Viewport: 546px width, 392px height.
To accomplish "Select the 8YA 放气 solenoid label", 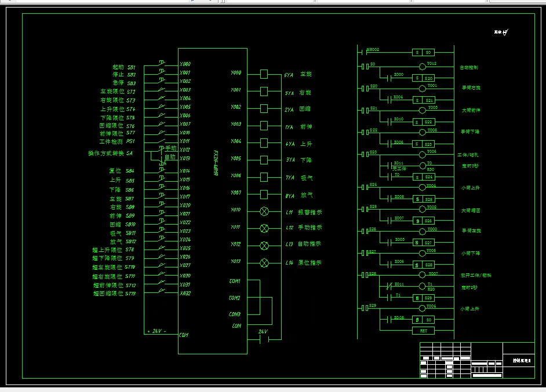I will [x=299, y=196].
